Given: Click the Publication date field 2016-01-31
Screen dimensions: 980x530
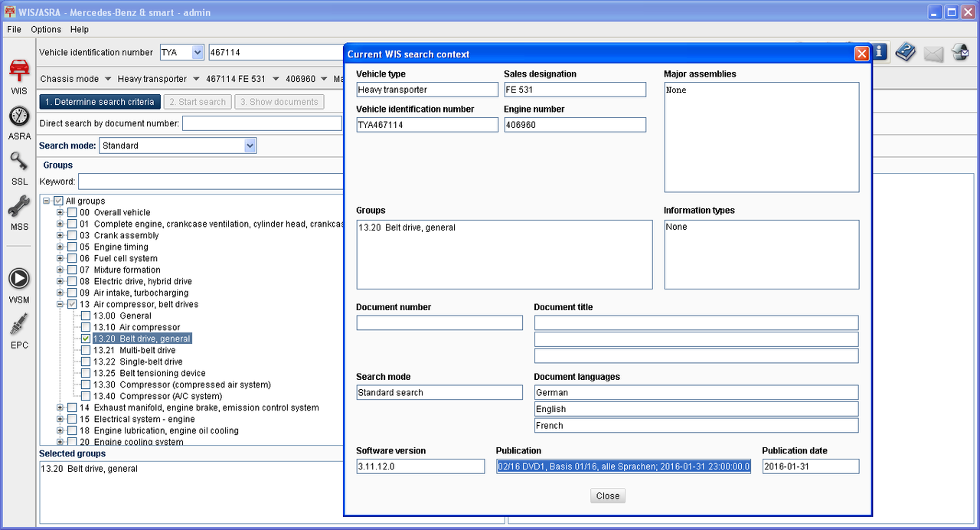Looking at the screenshot, I should click(811, 466).
